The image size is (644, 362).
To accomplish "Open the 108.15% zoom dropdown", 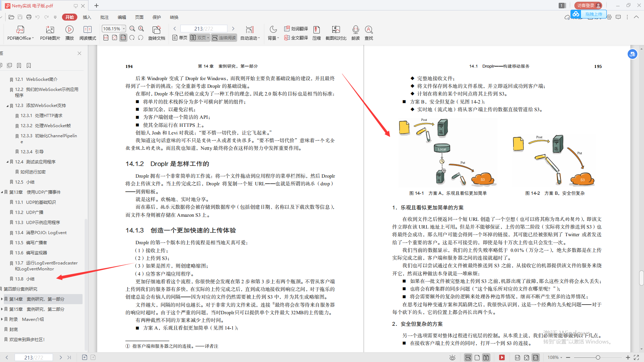I will click(124, 29).
